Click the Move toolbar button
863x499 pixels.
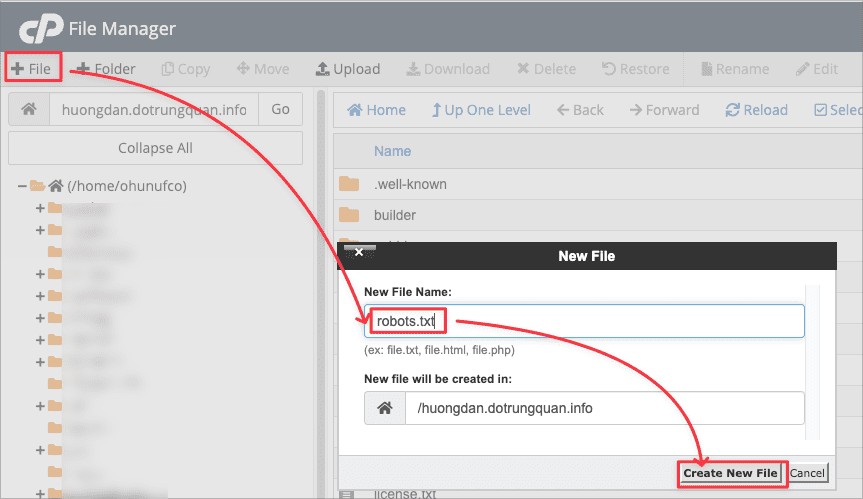(x=263, y=69)
